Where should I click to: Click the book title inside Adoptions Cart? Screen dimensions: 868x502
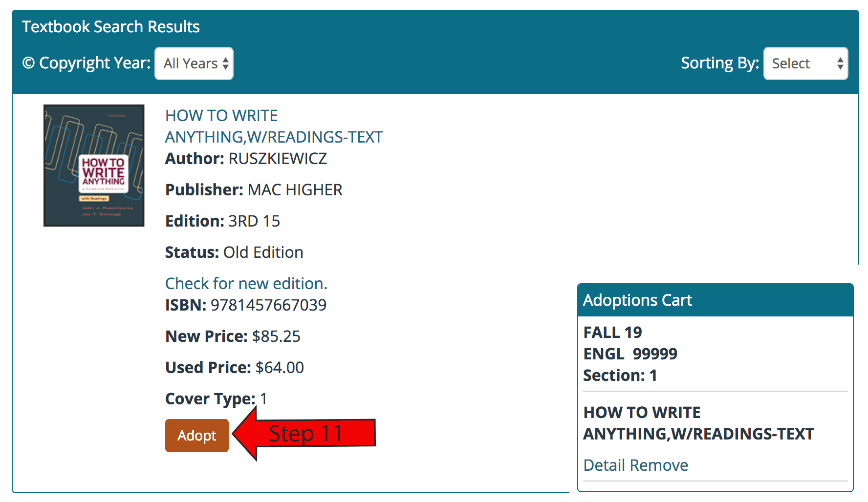point(699,423)
